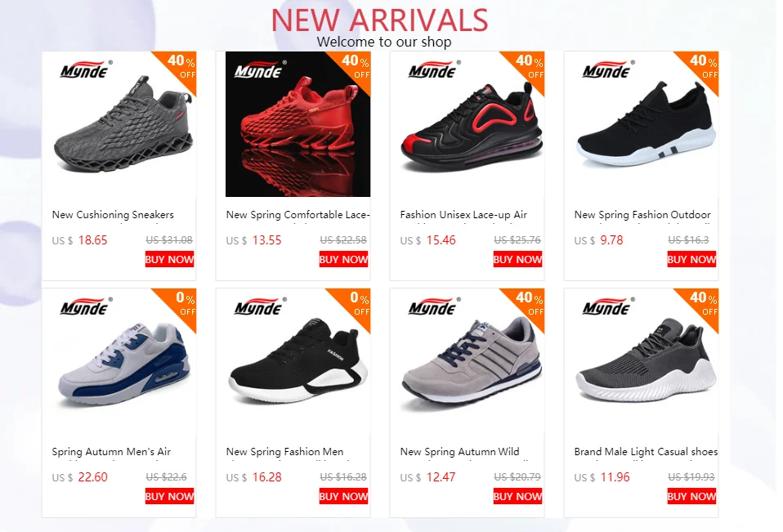Viewport: 783px width, 532px height.
Task: Click BUY NOW for Brand Male Light Casual shoes
Action: coord(691,496)
